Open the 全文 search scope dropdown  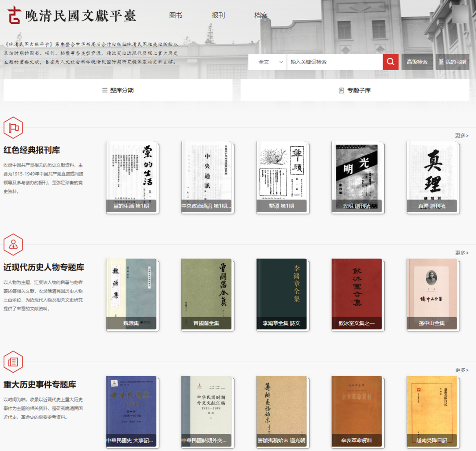pyautogui.click(x=268, y=62)
